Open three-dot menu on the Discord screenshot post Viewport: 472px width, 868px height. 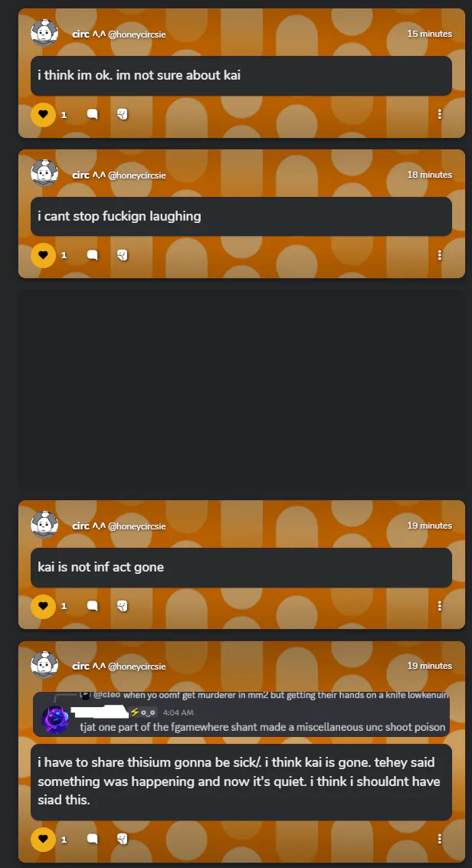point(439,839)
